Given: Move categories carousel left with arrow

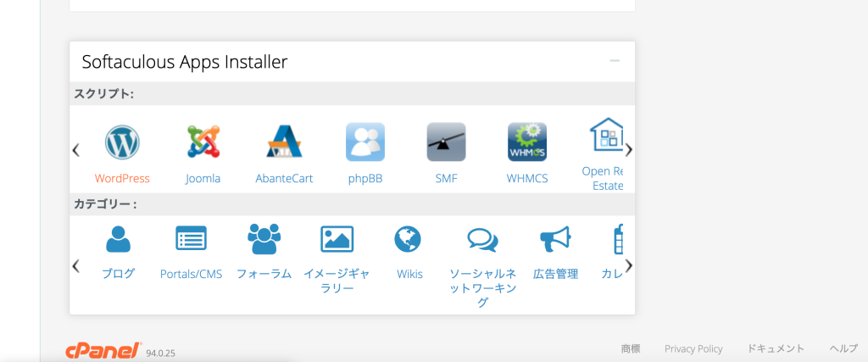Looking at the screenshot, I should tap(75, 266).
